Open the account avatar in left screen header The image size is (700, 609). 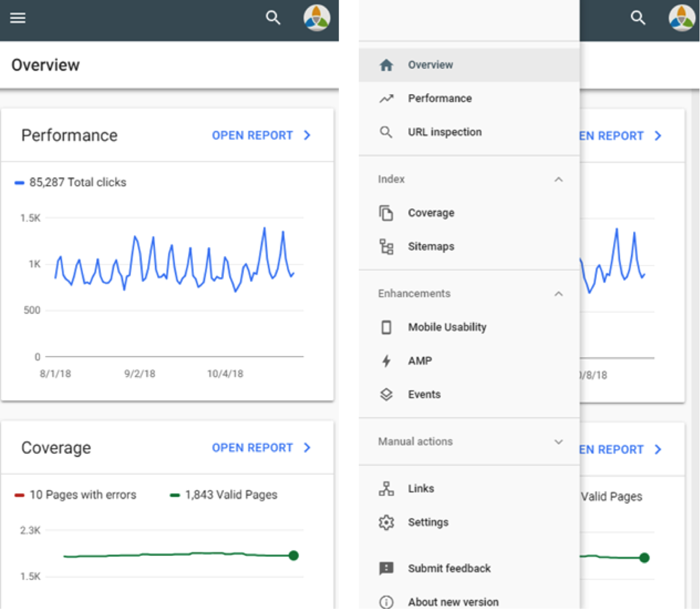317,18
